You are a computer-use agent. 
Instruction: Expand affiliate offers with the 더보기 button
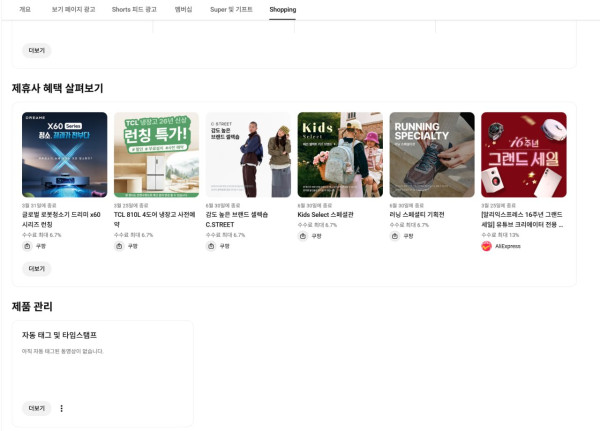36,268
